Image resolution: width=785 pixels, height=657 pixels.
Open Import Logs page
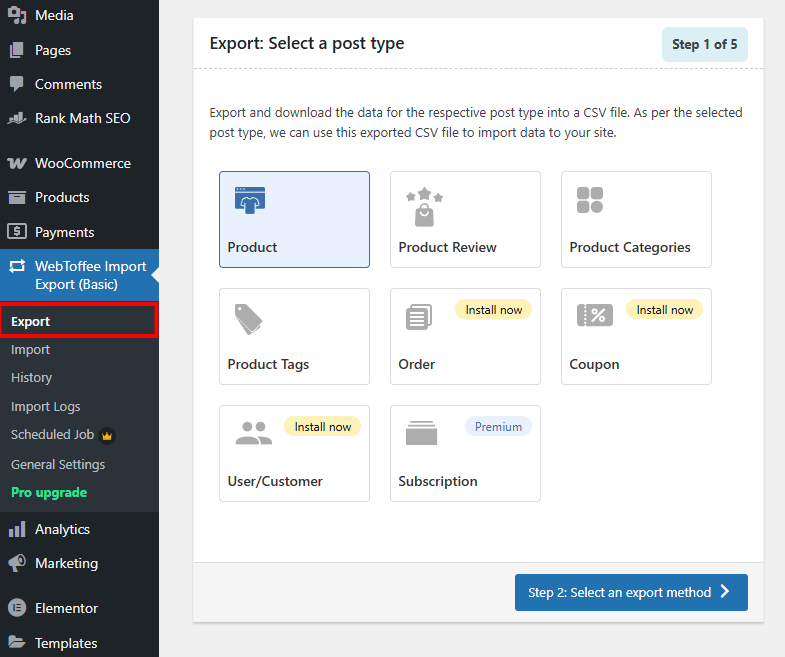(x=46, y=407)
